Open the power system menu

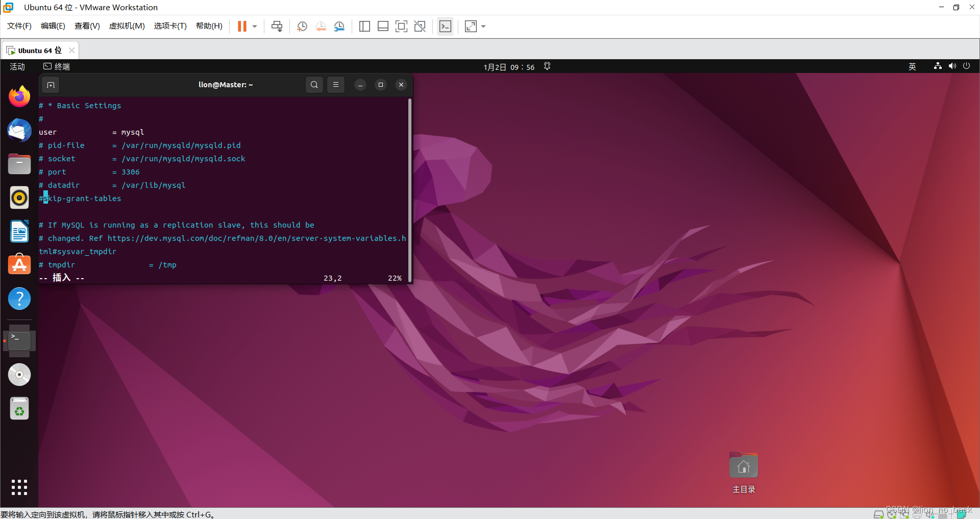tap(966, 66)
